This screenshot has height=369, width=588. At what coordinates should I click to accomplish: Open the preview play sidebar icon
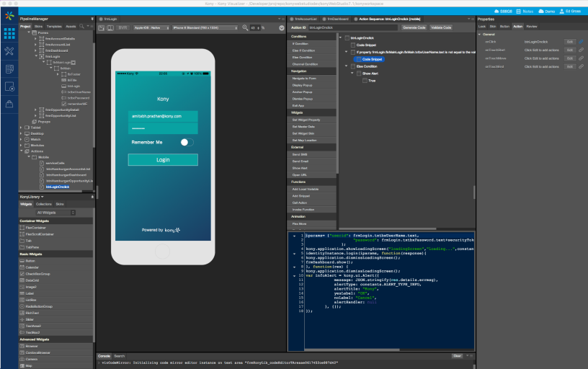pos(9,86)
